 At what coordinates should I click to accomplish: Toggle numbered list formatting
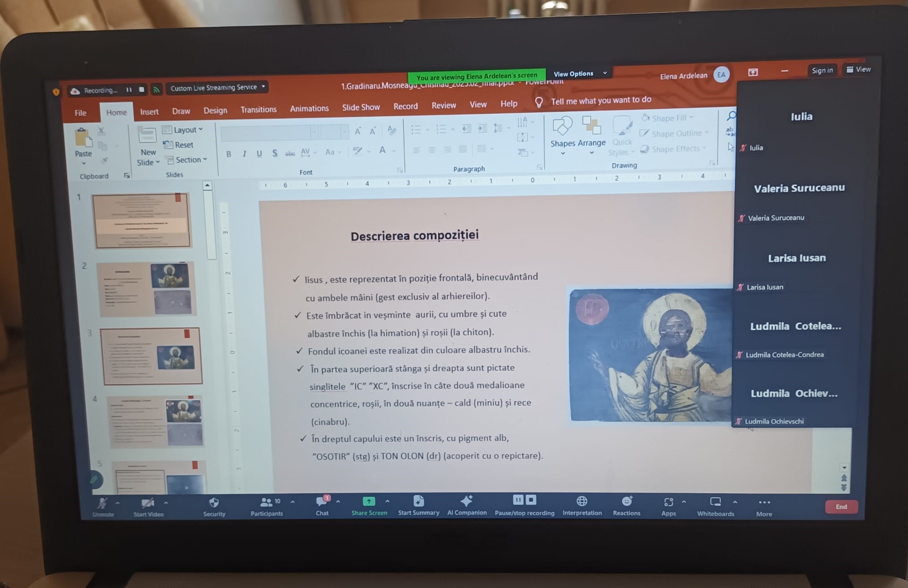tap(441, 129)
